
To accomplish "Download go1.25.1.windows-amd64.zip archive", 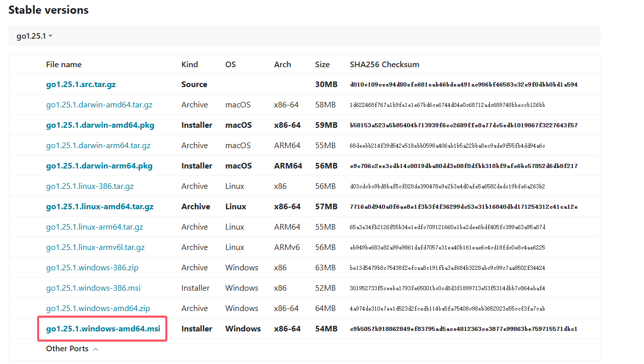I will click(x=98, y=309).
